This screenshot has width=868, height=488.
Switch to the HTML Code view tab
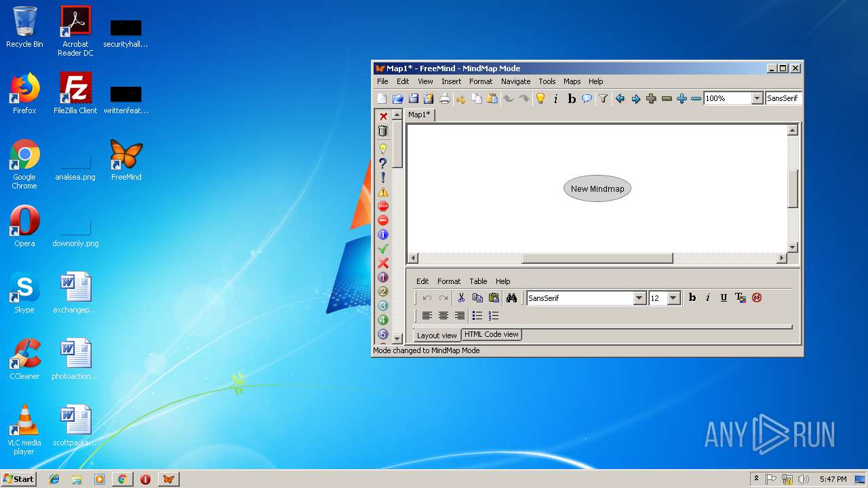492,334
